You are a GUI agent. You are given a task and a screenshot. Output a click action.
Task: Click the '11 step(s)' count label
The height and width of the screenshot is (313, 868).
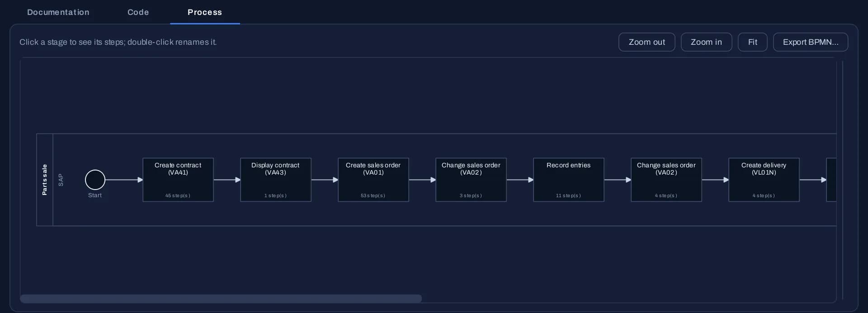click(x=568, y=195)
